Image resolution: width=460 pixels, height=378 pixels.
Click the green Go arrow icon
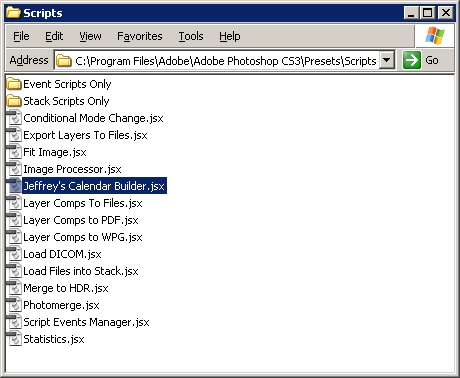click(412, 60)
